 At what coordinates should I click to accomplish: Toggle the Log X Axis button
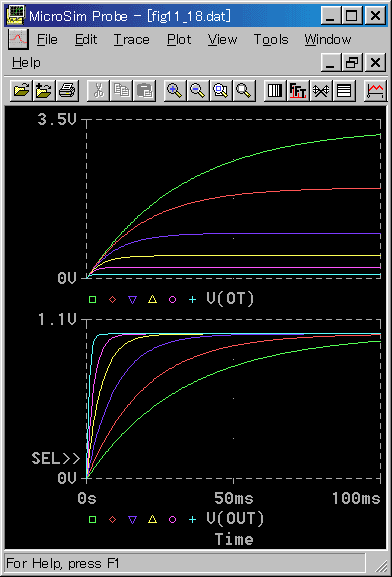(275, 90)
